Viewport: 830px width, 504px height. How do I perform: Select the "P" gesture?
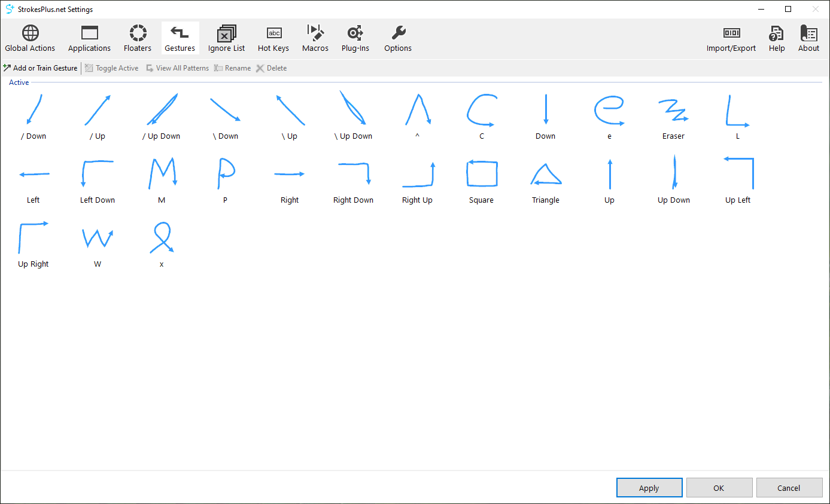(x=226, y=180)
